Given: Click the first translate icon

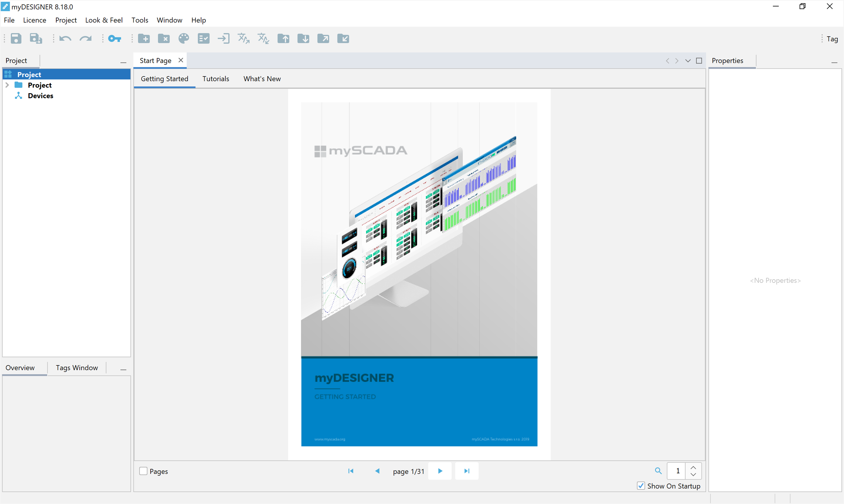Looking at the screenshot, I should [244, 38].
